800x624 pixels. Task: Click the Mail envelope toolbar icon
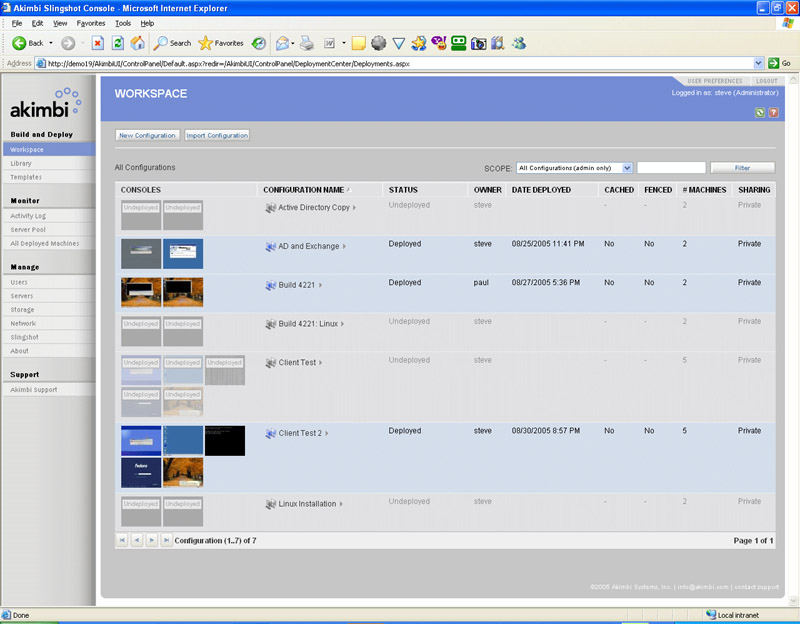coord(282,43)
